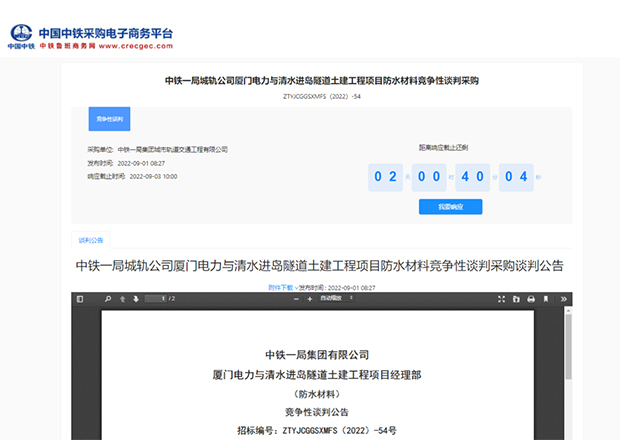Click the countdown hours box showing 00
The width and height of the screenshot is (620, 440).
pyautogui.click(x=429, y=178)
